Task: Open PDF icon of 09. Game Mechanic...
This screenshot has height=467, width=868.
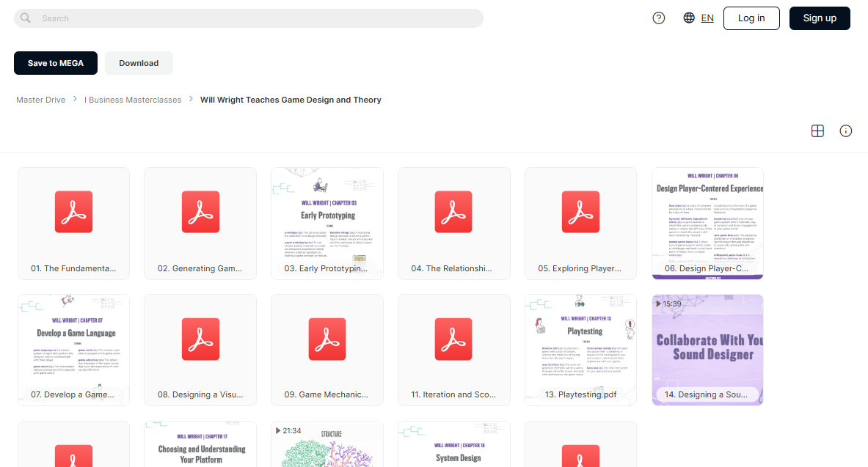Action: click(327, 339)
